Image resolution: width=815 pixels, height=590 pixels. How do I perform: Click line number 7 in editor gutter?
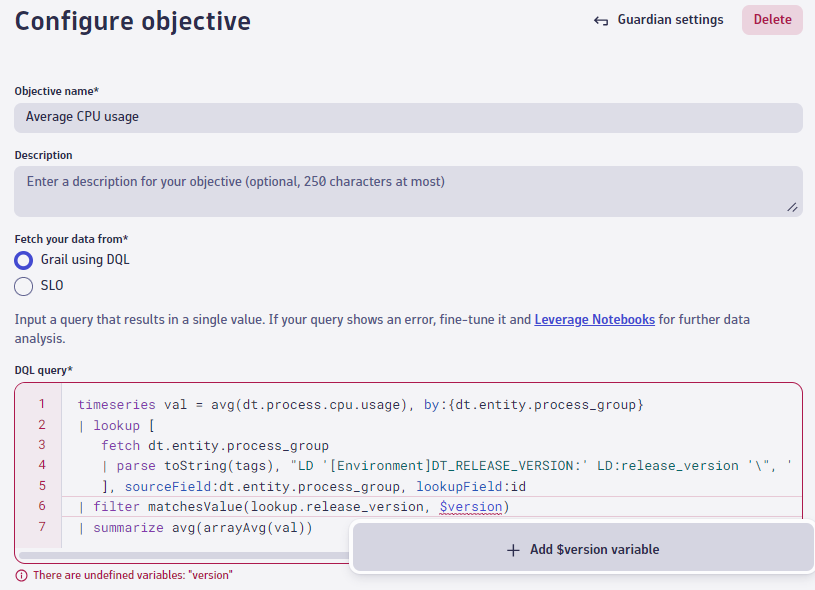pos(42,527)
